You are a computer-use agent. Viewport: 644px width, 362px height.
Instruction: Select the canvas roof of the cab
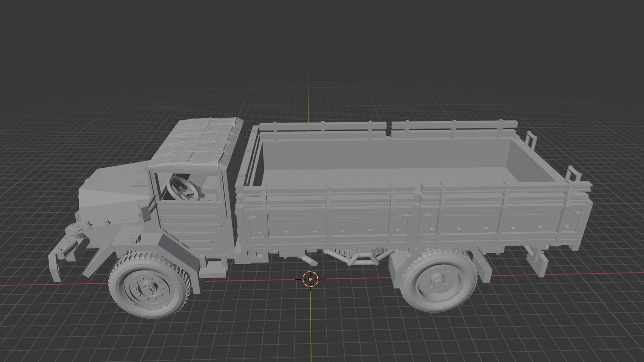point(197,143)
